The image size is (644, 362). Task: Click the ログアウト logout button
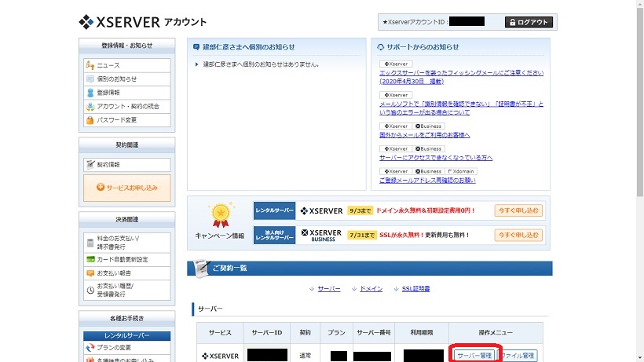[529, 22]
